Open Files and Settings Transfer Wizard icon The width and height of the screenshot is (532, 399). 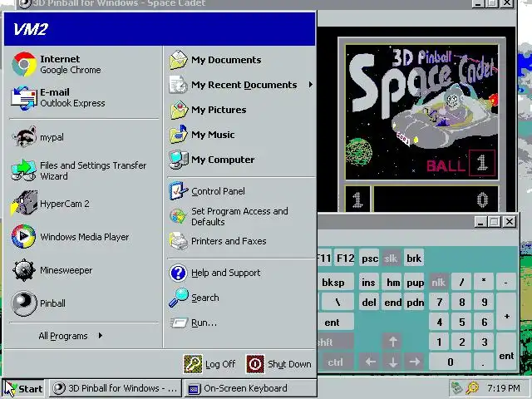point(24,170)
